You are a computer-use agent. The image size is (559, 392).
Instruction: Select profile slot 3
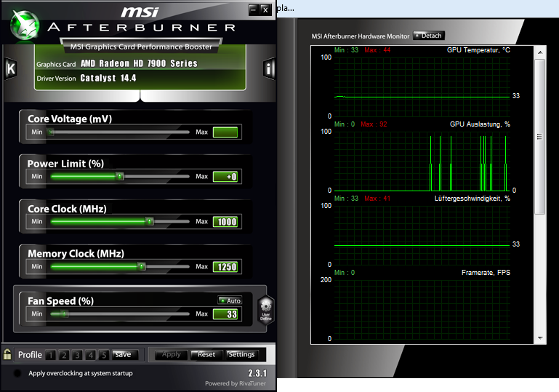77,355
